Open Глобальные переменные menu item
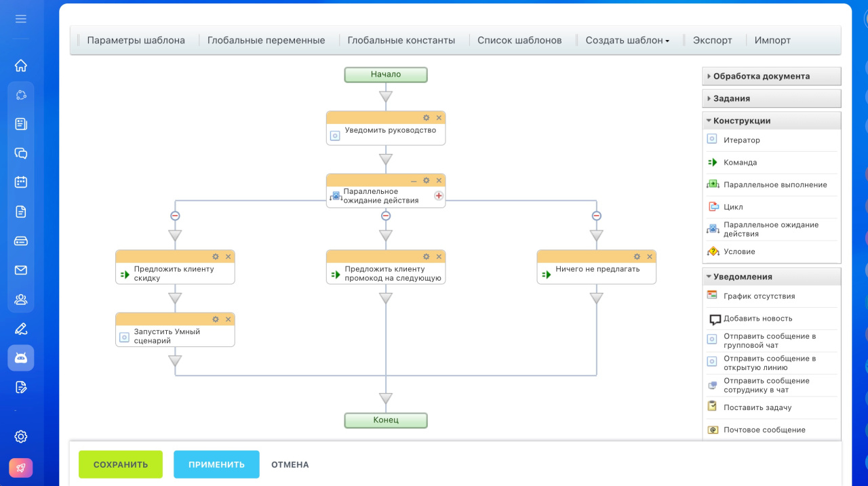Viewport: 868px width, 486px height. (266, 41)
